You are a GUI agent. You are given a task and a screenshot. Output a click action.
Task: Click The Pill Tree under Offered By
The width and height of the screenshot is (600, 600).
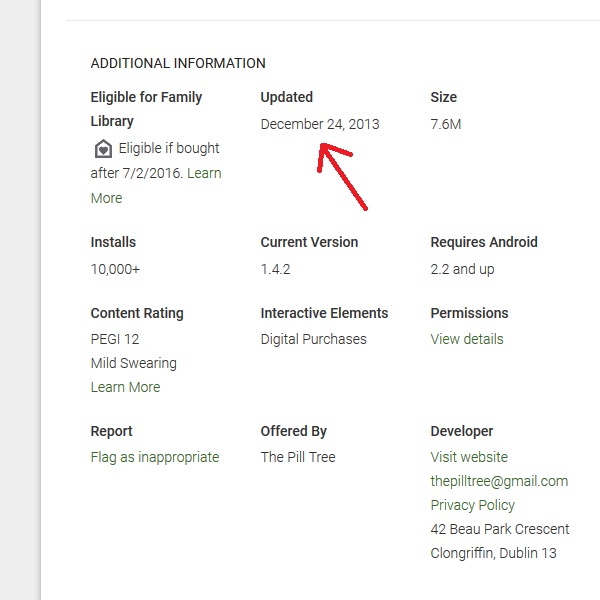coord(298,457)
